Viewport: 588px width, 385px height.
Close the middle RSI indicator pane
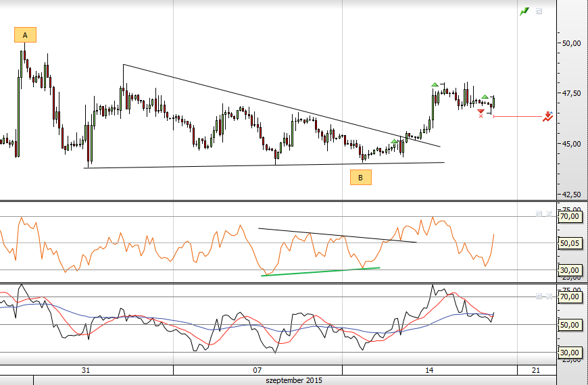tap(549, 213)
